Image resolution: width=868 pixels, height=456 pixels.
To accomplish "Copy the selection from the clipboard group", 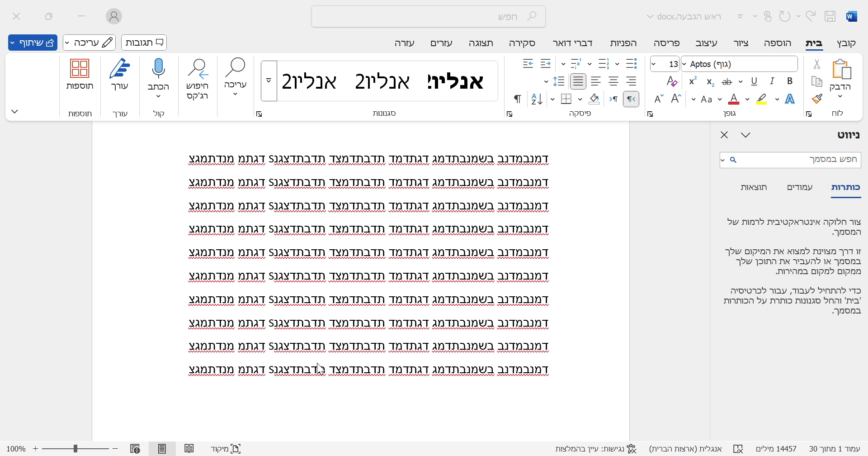I will click(x=817, y=82).
